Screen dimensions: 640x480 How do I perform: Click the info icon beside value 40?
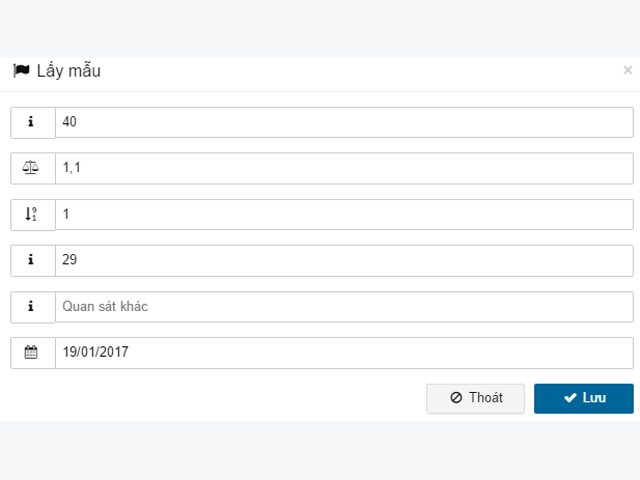31,122
